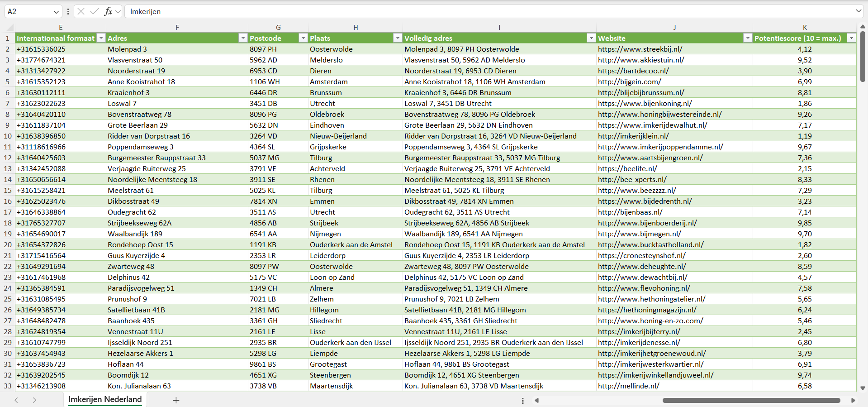
Task: Click the next sheet navigation arrow
Action: 34,400
